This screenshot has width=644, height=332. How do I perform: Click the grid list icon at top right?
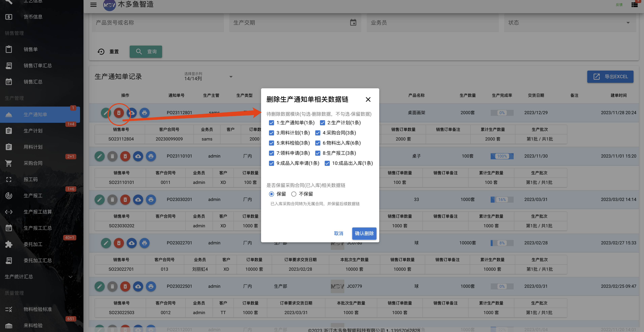635,5
